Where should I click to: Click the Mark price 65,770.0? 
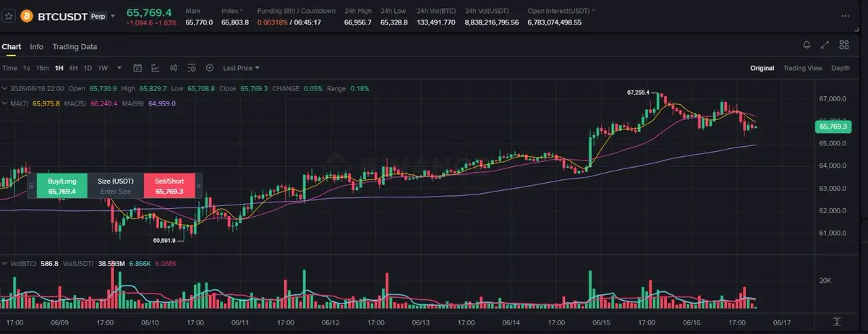pyautogui.click(x=199, y=22)
